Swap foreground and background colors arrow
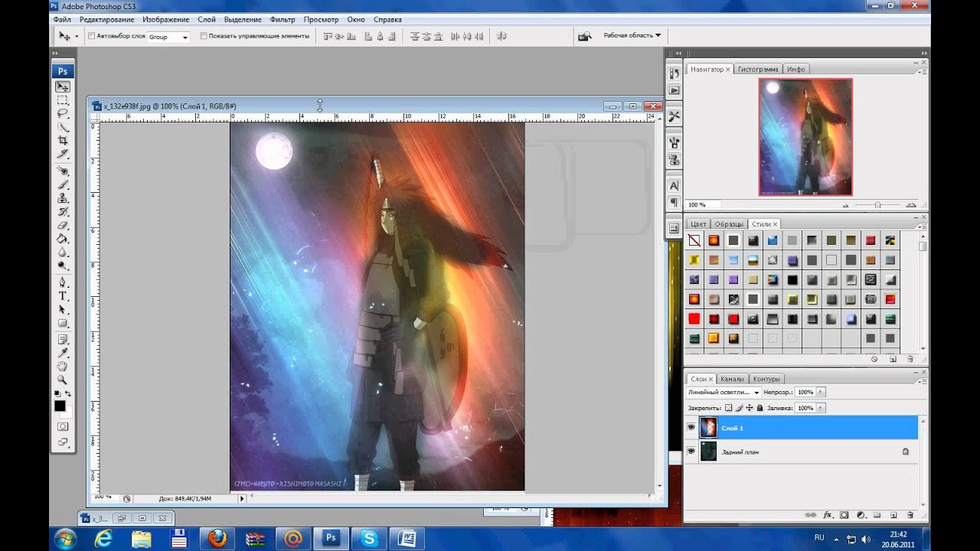The height and width of the screenshot is (551, 980). click(68, 393)
